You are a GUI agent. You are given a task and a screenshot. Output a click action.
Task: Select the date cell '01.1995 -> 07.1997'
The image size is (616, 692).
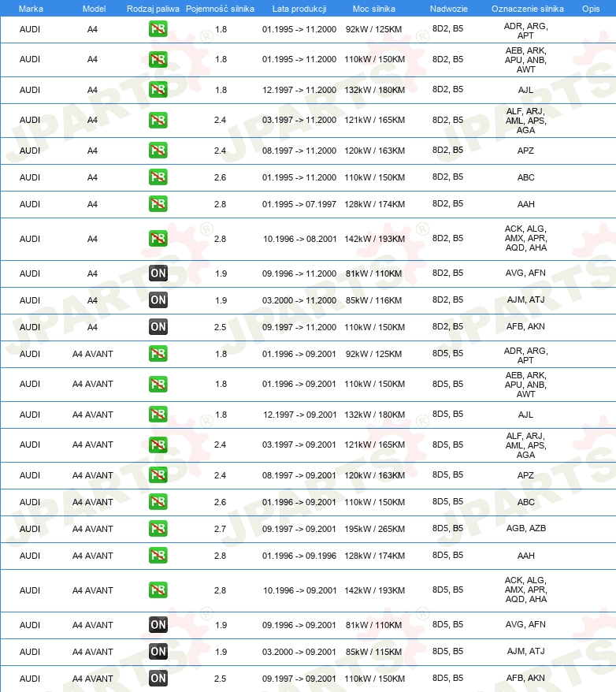[x=299, y=204]
